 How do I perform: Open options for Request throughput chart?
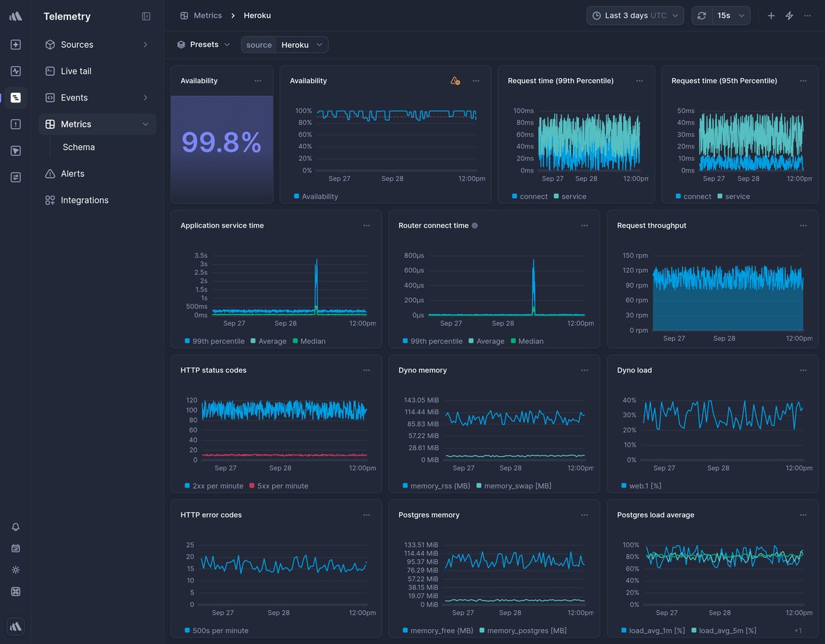tap(803, 226)
